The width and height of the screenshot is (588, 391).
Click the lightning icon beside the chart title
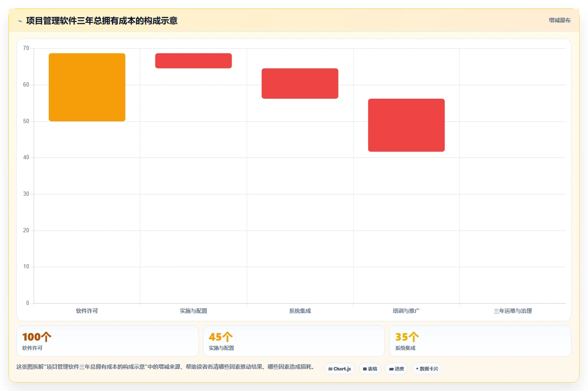(20, 21)
